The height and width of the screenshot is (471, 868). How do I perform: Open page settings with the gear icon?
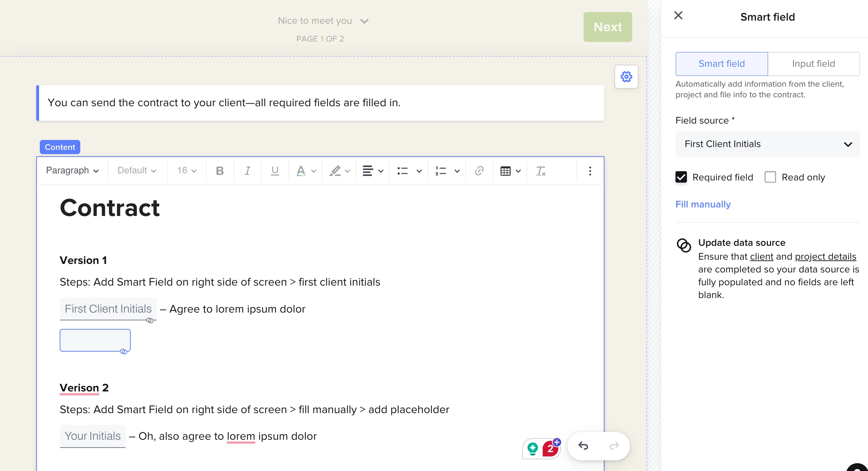click(x=626, y=77)
